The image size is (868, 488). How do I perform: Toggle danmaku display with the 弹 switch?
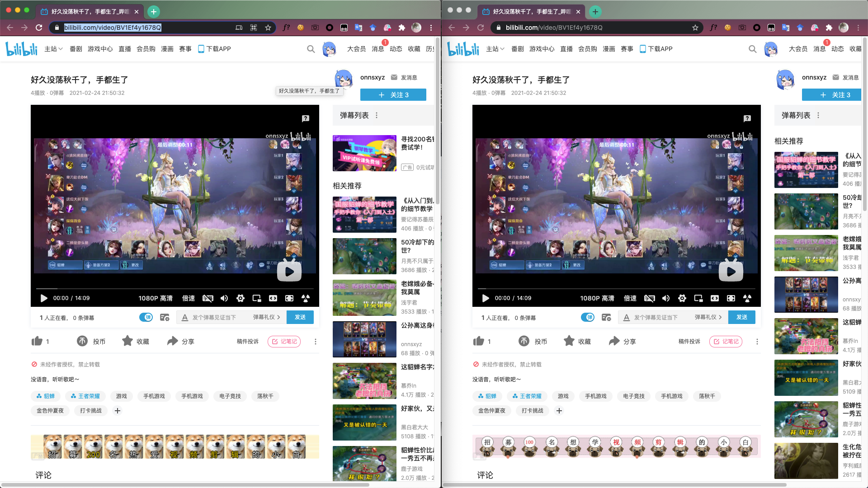(146, 317)
